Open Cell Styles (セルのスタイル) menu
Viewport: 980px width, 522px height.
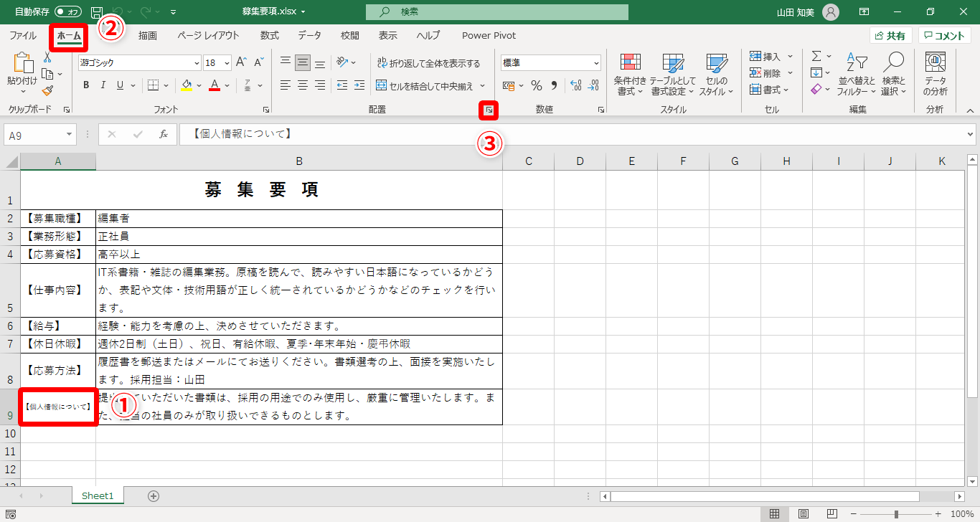click(716, 74)
